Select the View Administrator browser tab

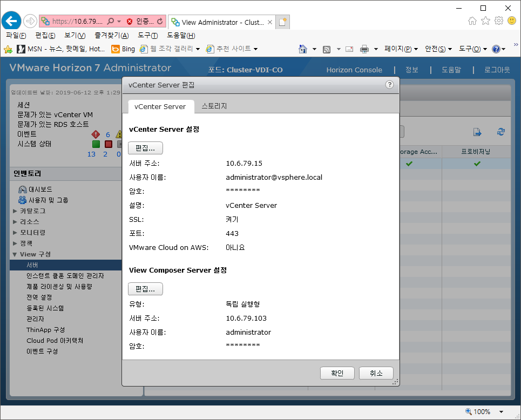click(x=222, y=22)
